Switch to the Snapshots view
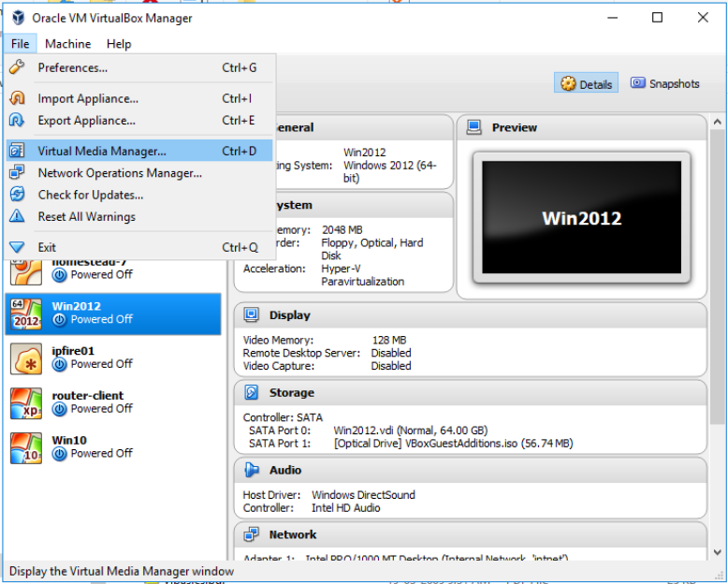 [x=665, y=83]
